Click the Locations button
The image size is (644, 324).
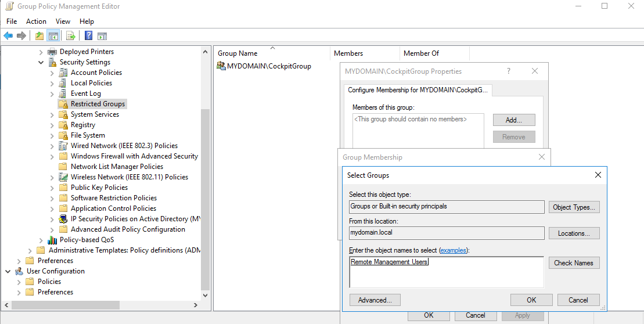point(574,233)
